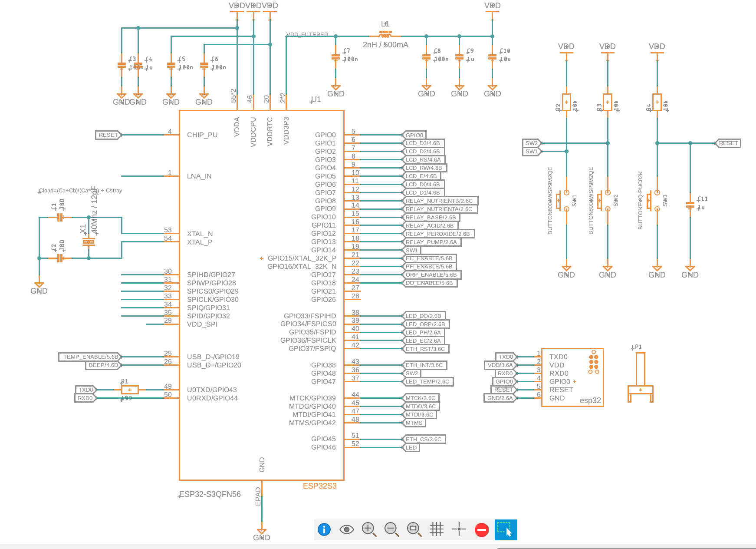756x549 pixels.
Task: Click the LCD_D3/4.6B net label
Action: pos(423,143)
